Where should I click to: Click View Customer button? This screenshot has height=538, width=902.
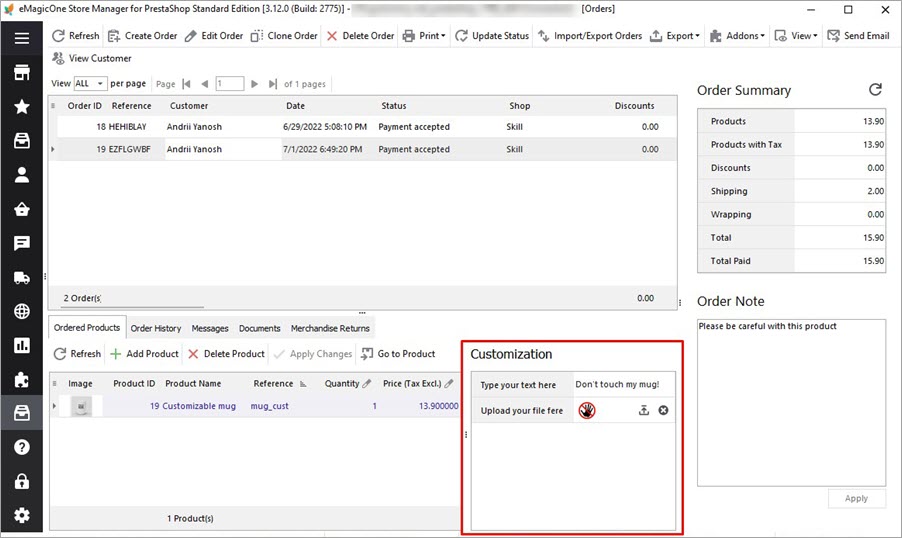tap(92, 58)
